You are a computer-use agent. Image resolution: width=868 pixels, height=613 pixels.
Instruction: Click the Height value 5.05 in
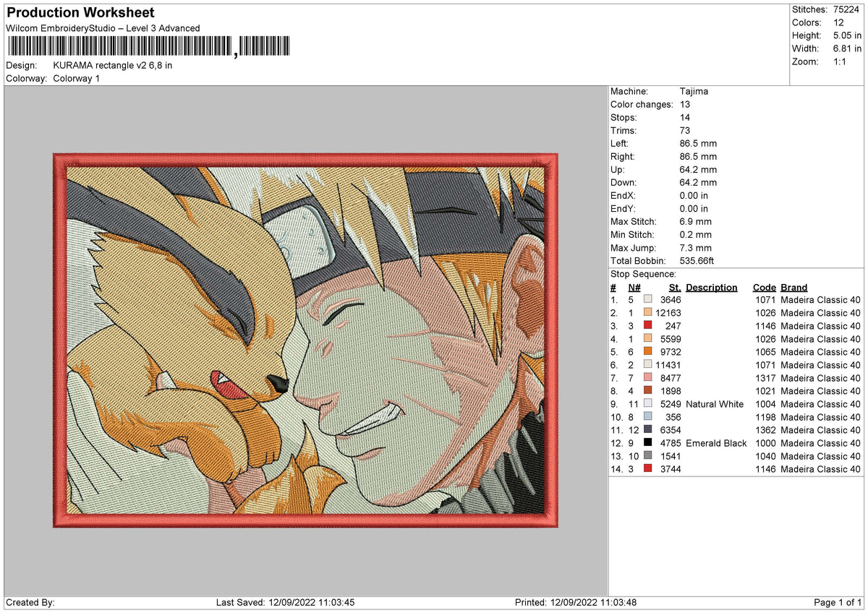click(x=847, y=35)
